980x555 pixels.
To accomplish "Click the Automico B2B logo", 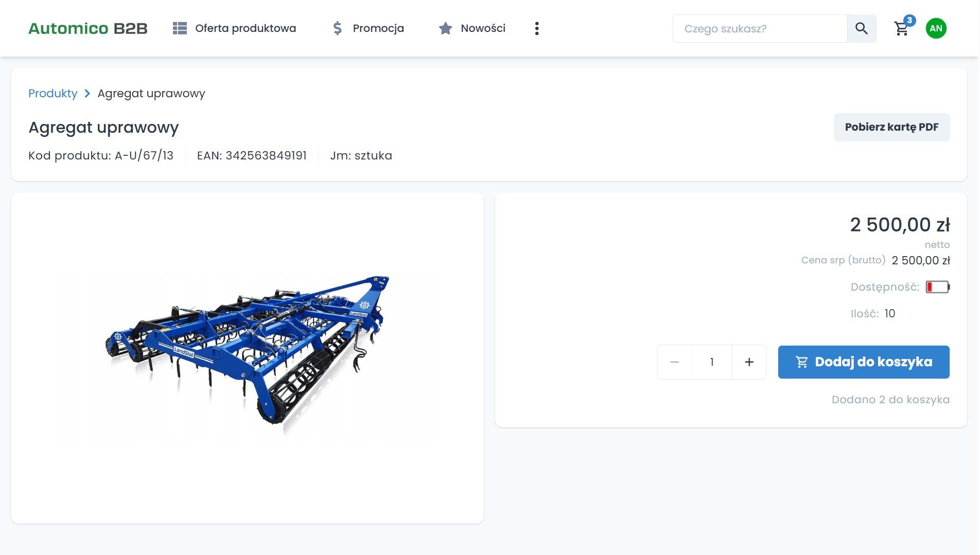I will (88, 28).
